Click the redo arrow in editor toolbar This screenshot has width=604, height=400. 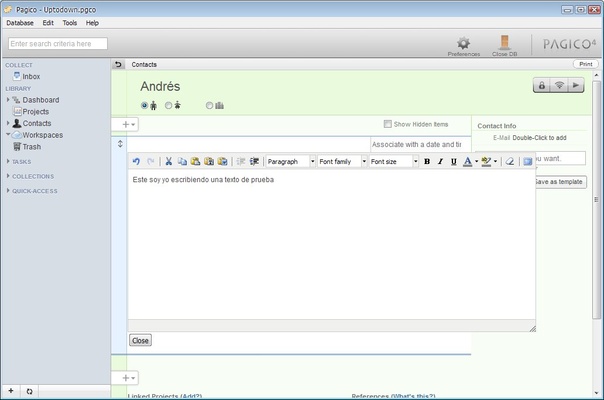151,161
